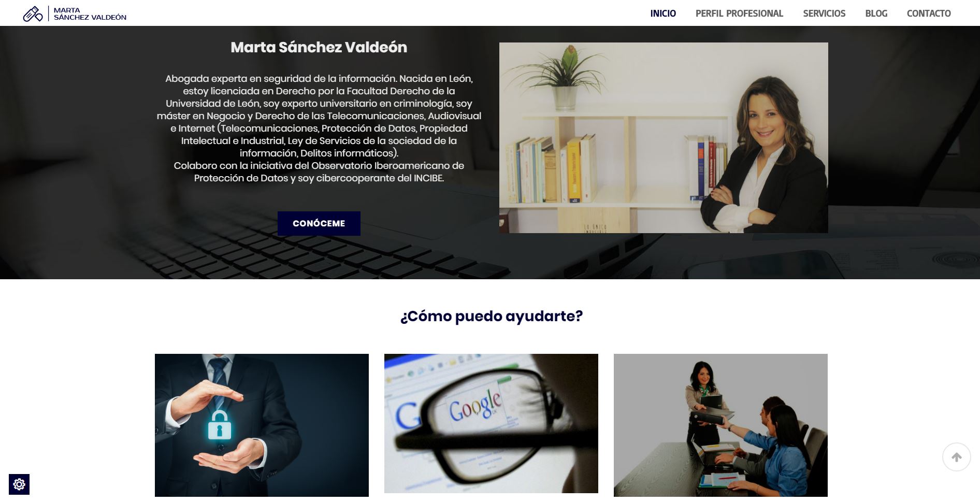
Task: Open the cookie settings gear icon
Action: [19, 484]
